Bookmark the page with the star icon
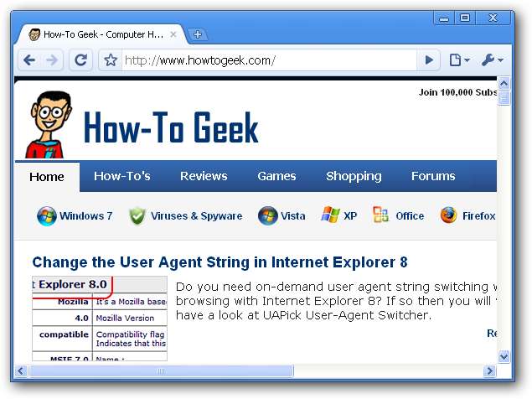This screenshot has height=399, width=532. pos(111,60)
